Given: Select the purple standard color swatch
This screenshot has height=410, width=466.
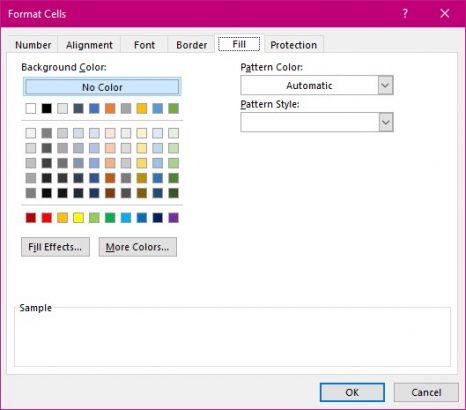Looking at the screenshot, I should coord(173,218).
